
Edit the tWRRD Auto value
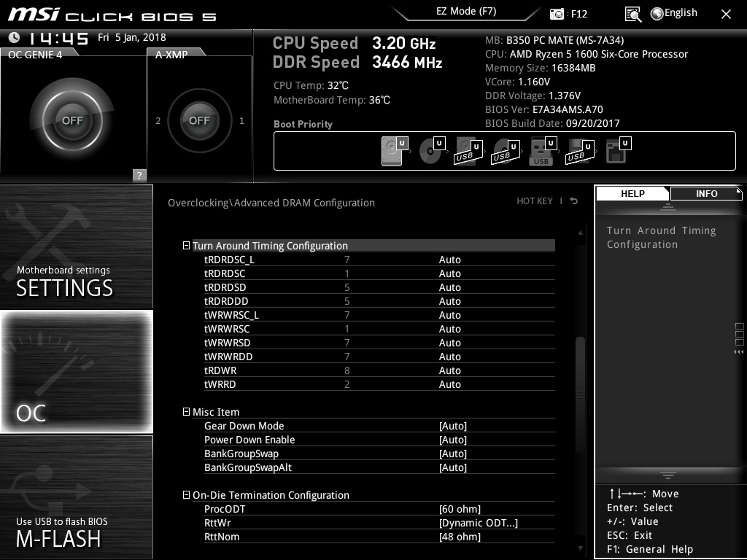pos(449,384)
